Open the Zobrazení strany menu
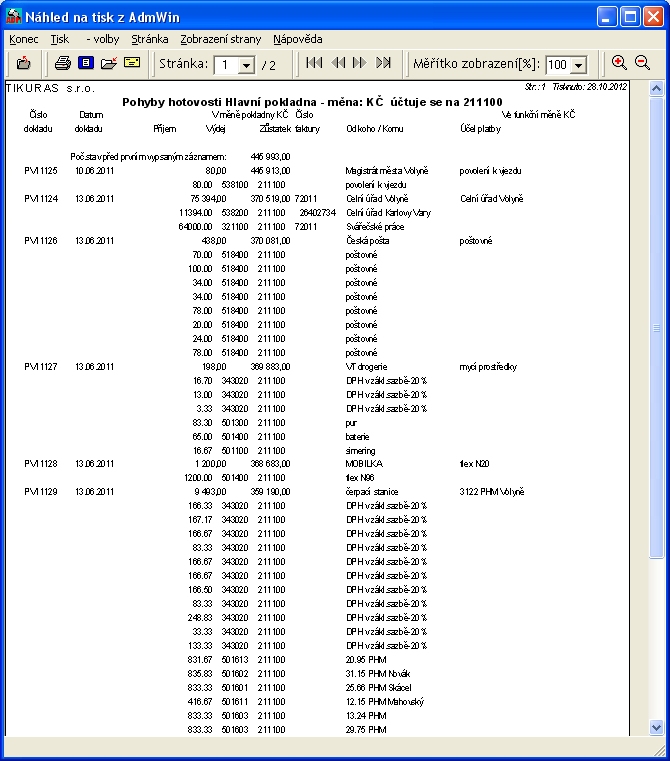670x761 pixels. [221, 39]
